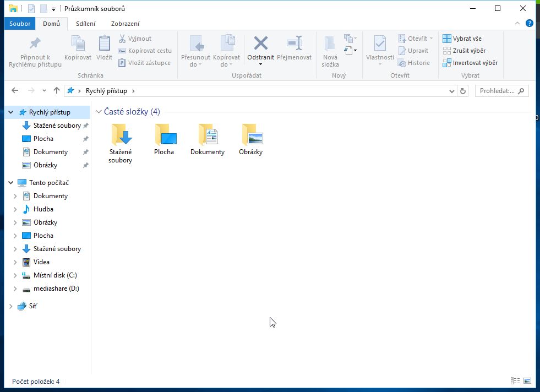
Task: Select mediashare (D:) drive
Action: click(56, 288)
